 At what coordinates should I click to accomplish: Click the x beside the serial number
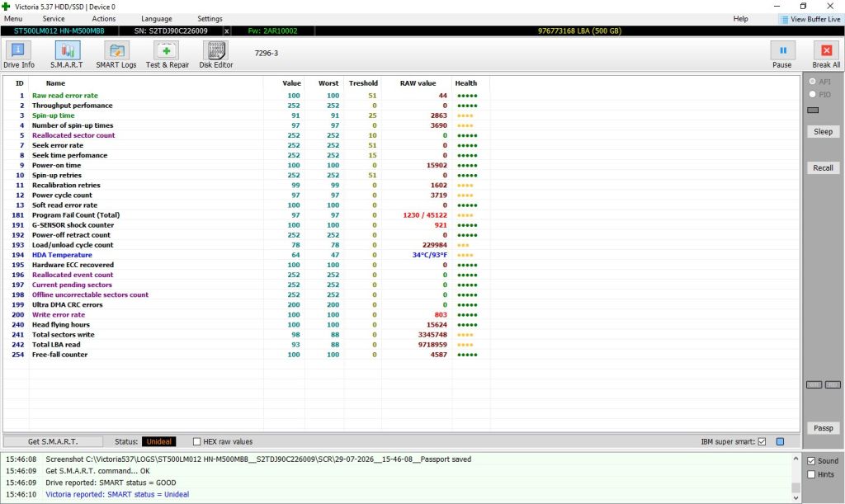click(x=227, y=31)
